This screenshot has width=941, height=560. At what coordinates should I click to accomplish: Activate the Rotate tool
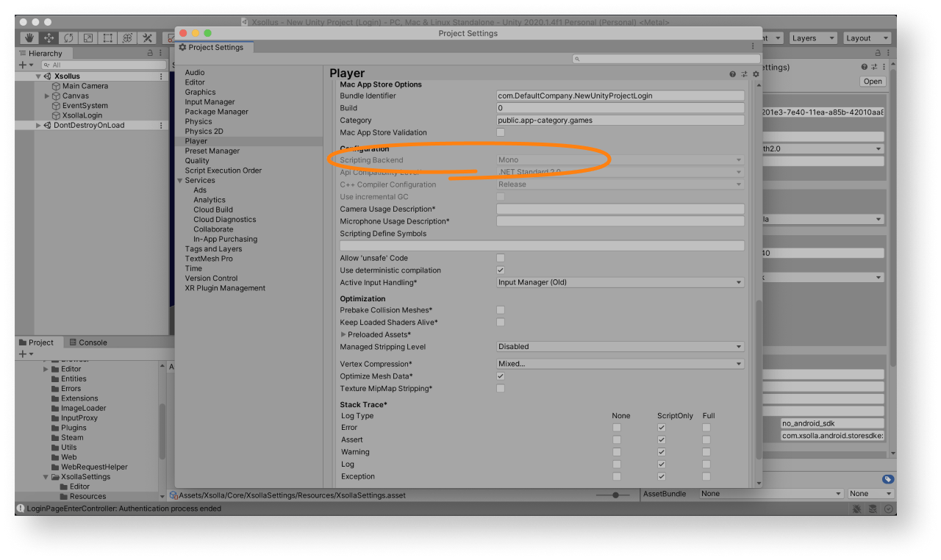(68, 38)
